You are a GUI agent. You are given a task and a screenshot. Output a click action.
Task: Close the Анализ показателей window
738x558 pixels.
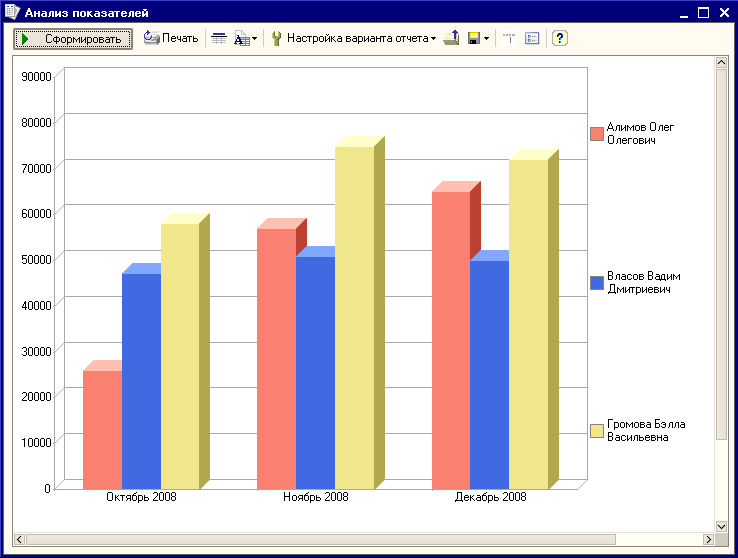pos(724,13)
